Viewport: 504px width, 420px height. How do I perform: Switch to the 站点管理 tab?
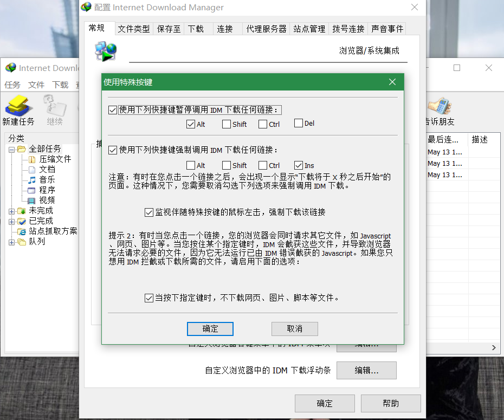309,29
